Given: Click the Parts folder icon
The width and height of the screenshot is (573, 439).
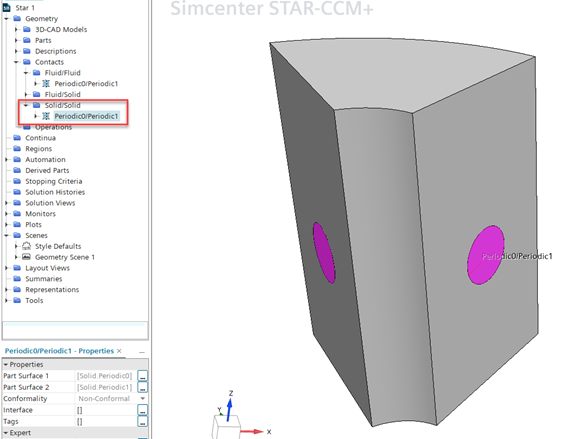Looking at the screenshot, I should (x=27, y=40).
